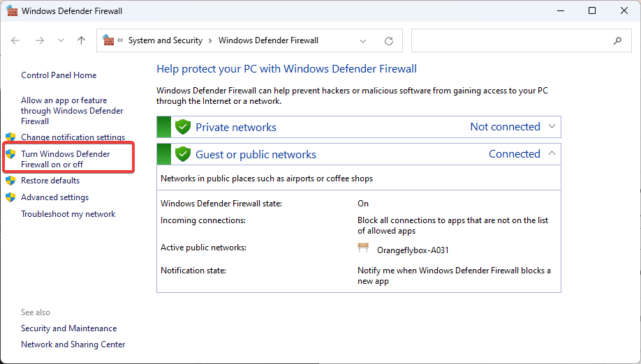The height and width of the screenshot is (364, 641).
Task: Click Restore defaults link
Action: pos(50,181)
